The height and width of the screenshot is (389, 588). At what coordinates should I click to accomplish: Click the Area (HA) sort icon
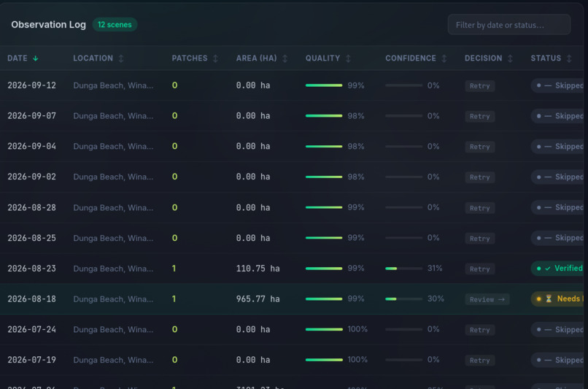click(x=285, y=58)
